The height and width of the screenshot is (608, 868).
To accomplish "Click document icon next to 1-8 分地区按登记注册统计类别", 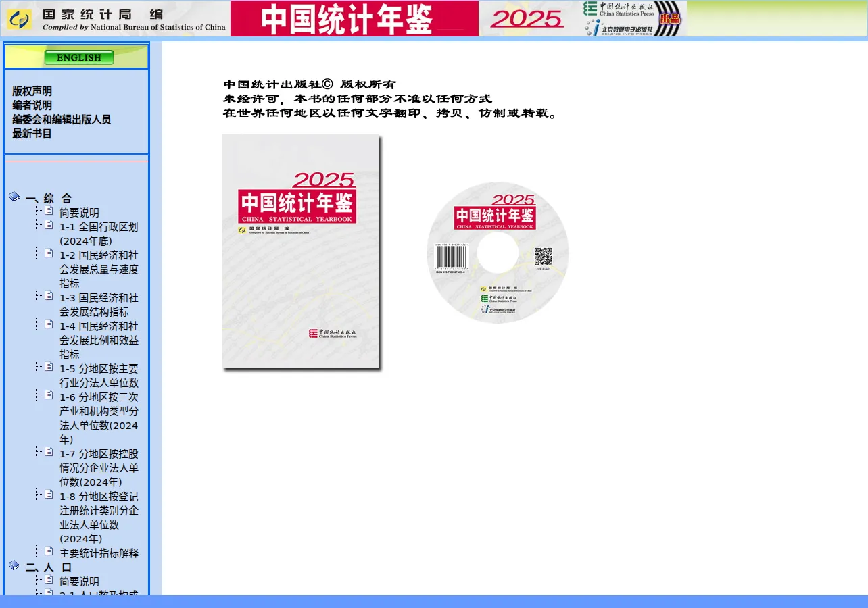I will point(49,495).
